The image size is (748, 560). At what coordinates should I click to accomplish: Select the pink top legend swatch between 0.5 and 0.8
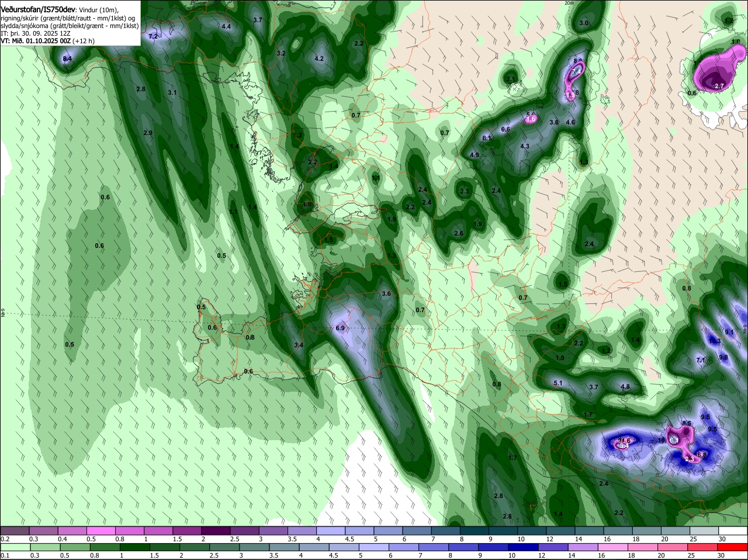tap(101, 530)
